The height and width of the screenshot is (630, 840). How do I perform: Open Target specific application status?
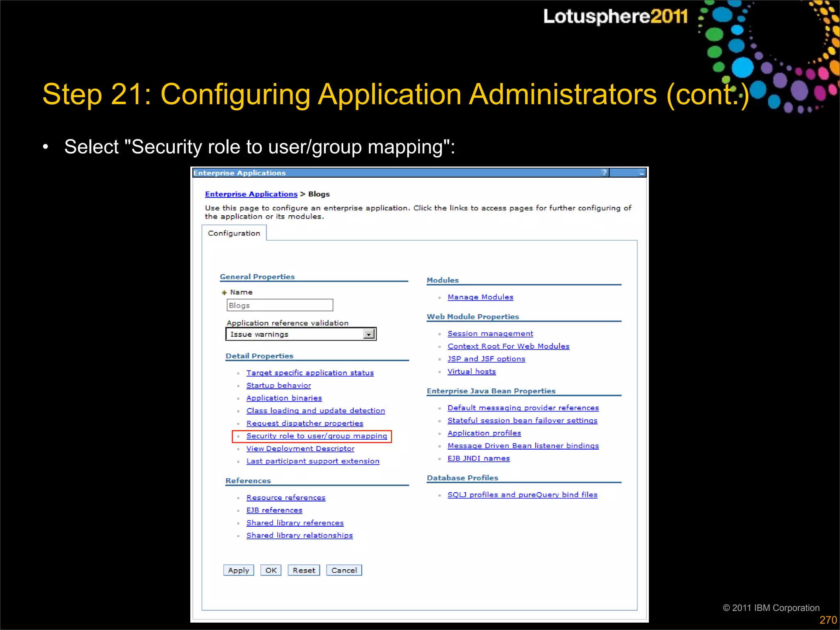310,373
